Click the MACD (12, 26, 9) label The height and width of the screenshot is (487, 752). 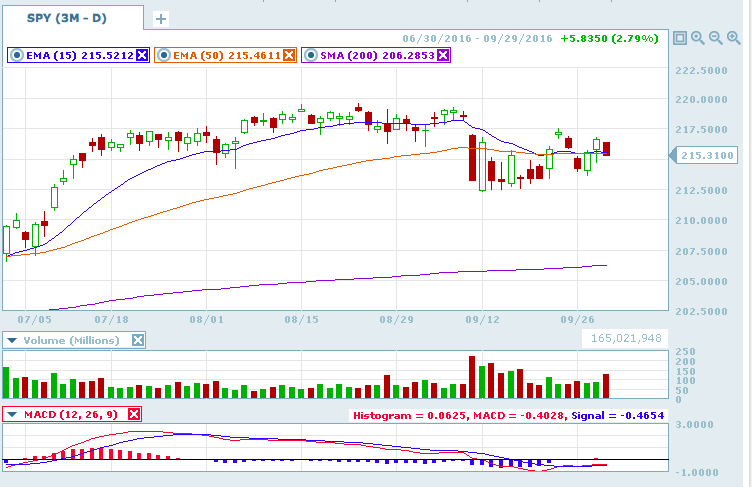(71, 414)
